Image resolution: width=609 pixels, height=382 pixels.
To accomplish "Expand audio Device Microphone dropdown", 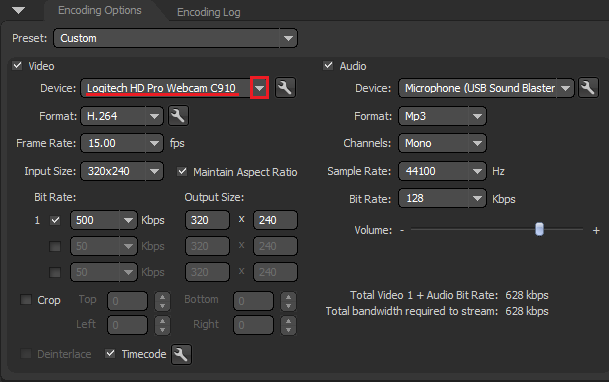I will [x=486, y=88].
